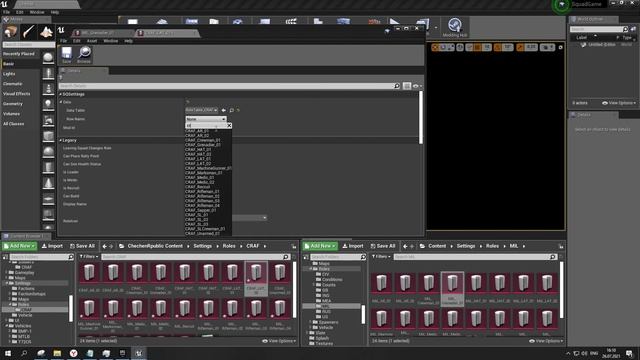Collapse the Legacy section

point(60,140)
